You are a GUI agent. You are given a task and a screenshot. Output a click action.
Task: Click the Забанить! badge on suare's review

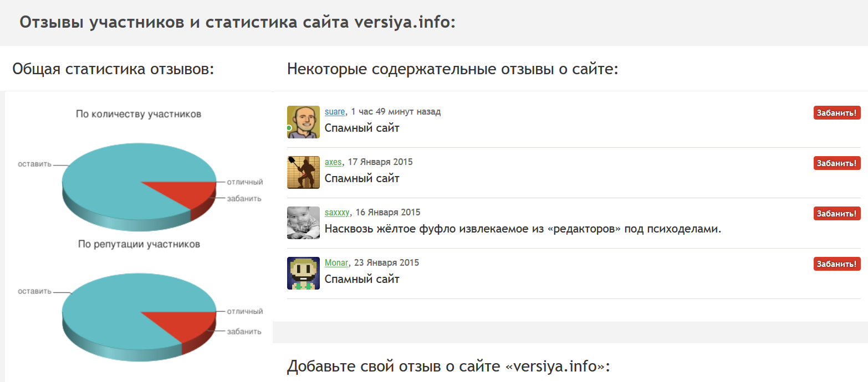pos(837,113)
